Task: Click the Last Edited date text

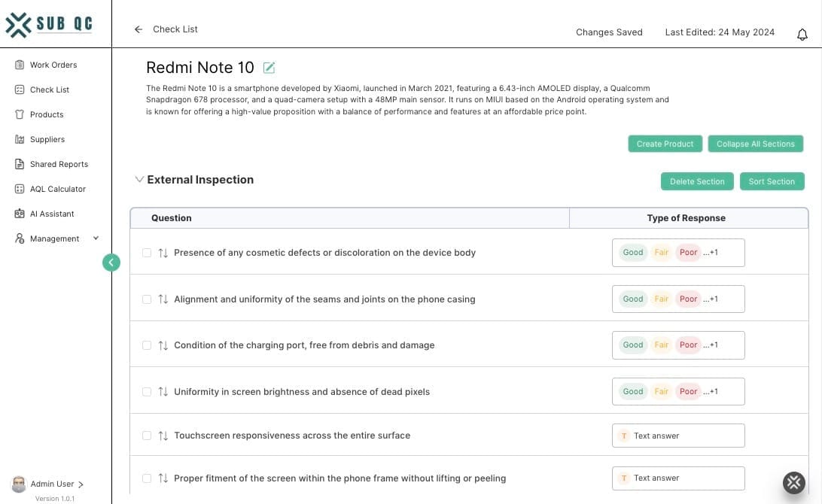Action: (720, 32)
